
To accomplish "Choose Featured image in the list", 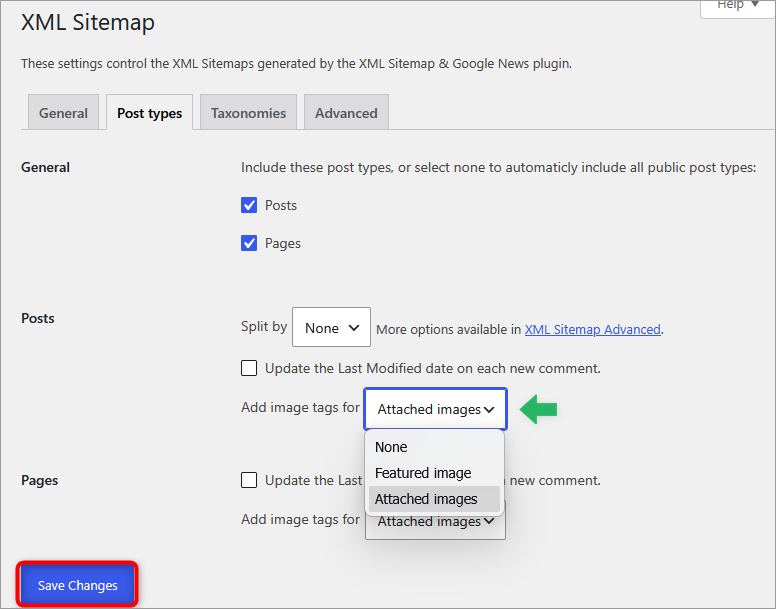I will [x=435, y=473].
